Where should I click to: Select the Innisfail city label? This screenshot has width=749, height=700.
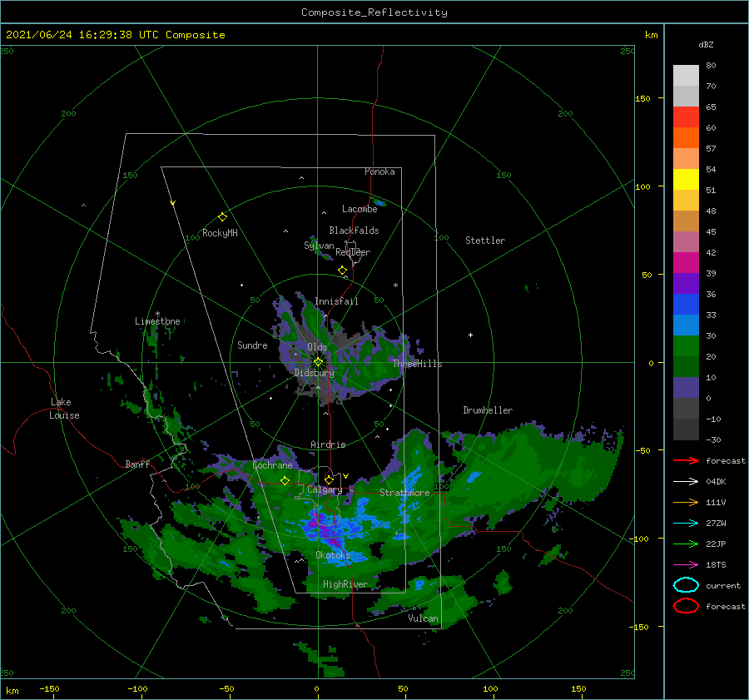[337, 301]
